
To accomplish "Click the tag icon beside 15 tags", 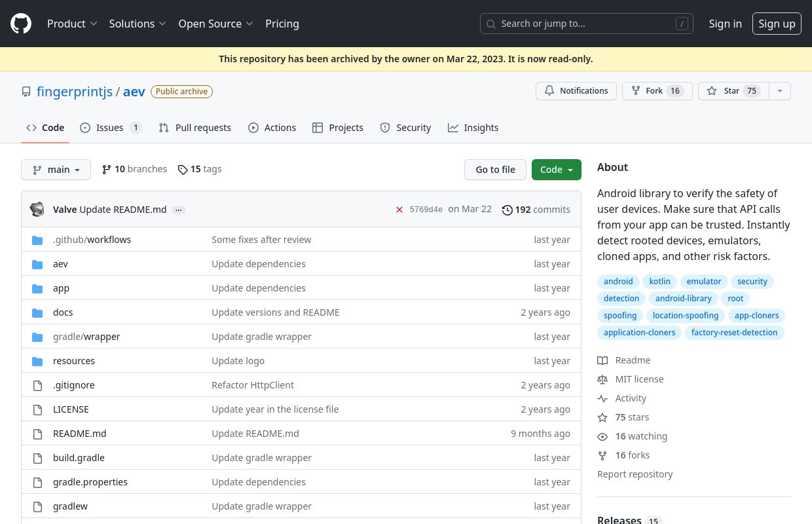I will pyautogui.click(x=183, y=169).
